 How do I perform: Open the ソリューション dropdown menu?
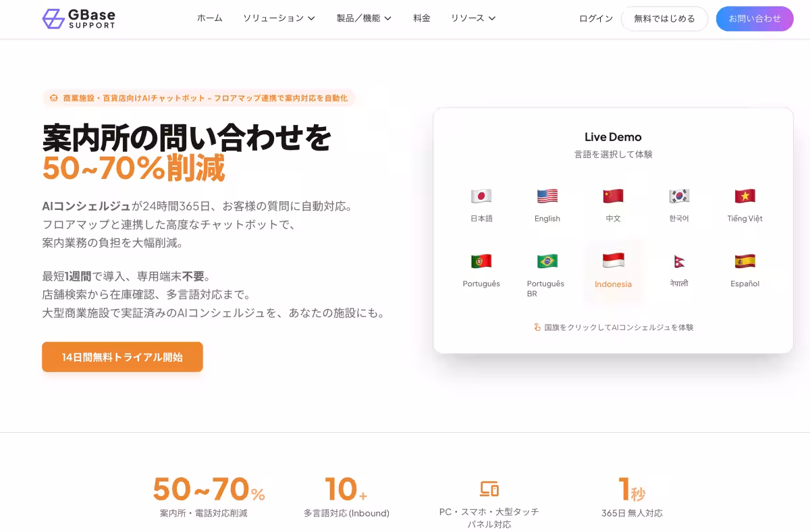click(x=279, y=18)
